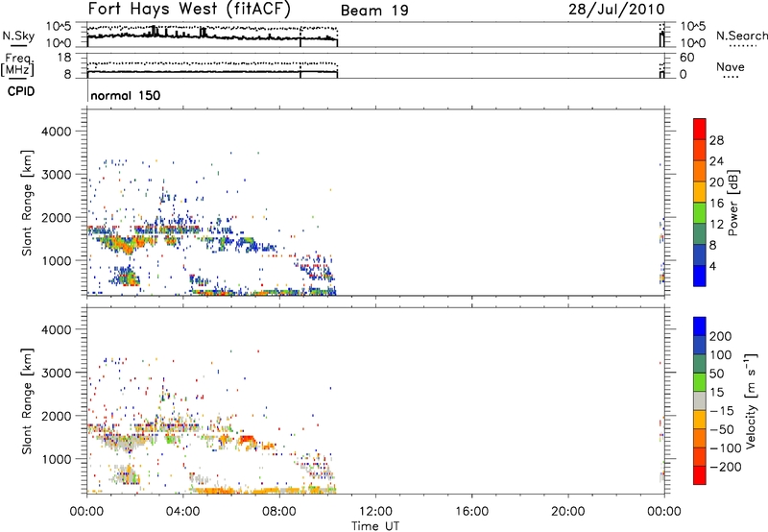Select the 20 label on Power colorbar
This screenshot has height=532, width=768.
(x=716, y=182)
